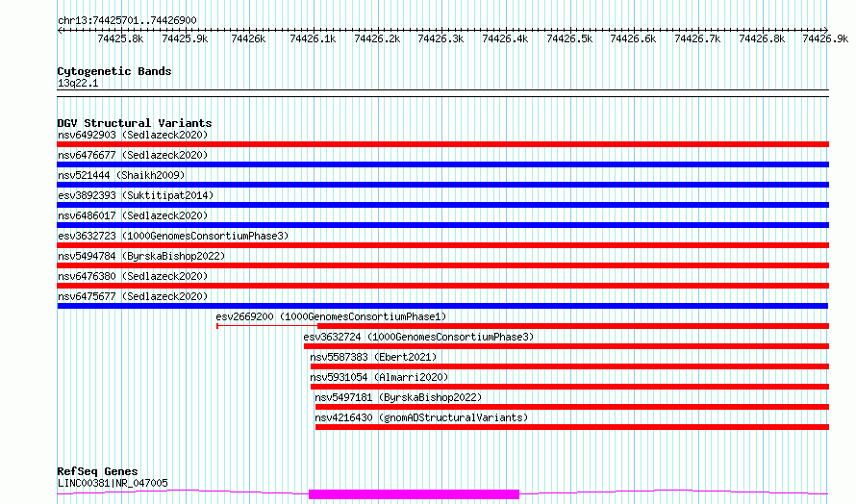Click ruler tick labeled 74426.9k
856x504 pixels.
(825, 38)
